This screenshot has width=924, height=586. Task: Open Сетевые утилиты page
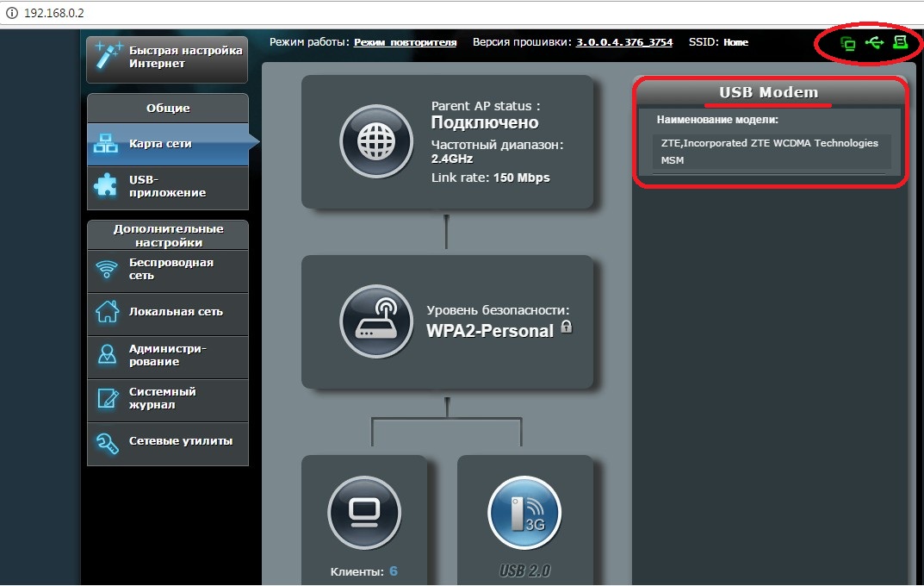point(169,443)
